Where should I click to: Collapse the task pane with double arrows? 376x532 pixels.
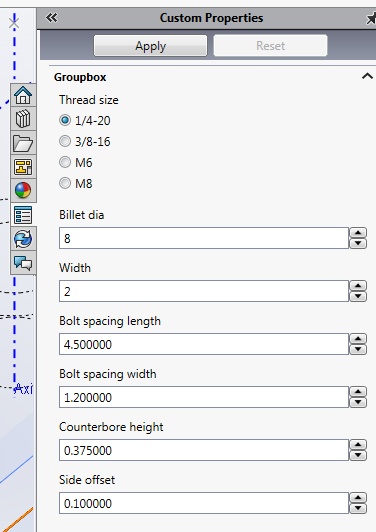52,18
